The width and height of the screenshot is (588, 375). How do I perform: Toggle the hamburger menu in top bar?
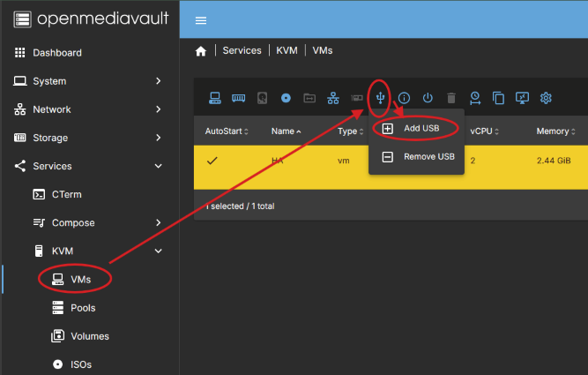tap(201, 20)
